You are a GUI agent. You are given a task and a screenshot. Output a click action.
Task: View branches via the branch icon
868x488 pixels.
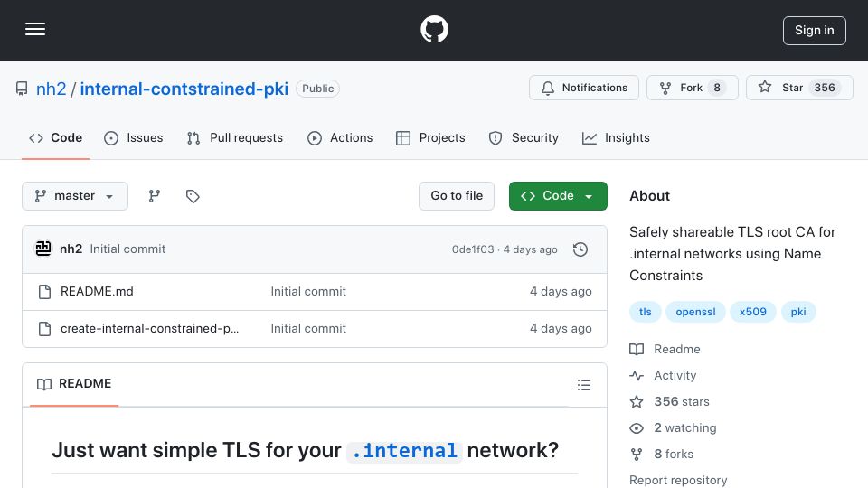(155, 196)
